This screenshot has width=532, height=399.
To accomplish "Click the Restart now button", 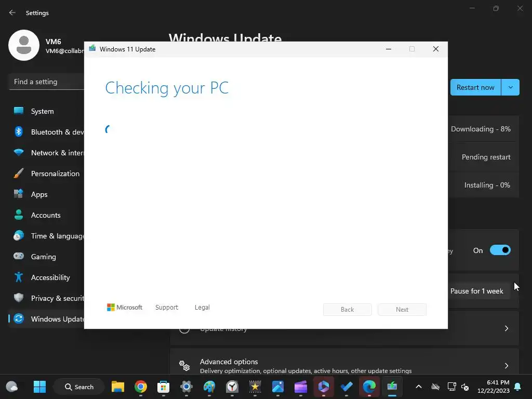I will (475, 87).
